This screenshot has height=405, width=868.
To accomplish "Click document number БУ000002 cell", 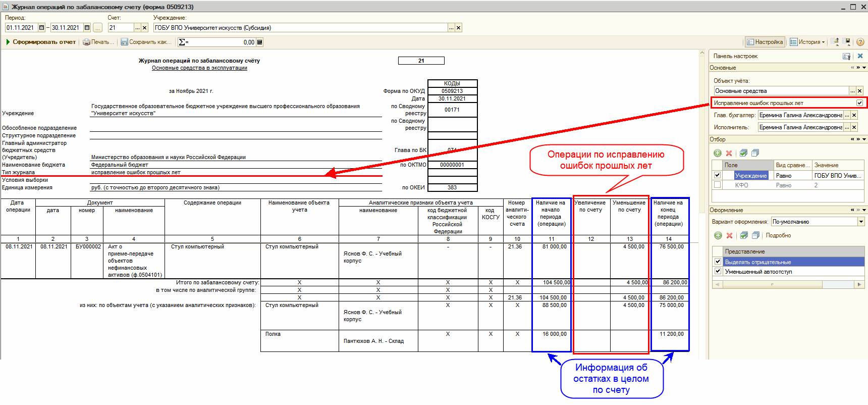I will [x=88, y=261].
